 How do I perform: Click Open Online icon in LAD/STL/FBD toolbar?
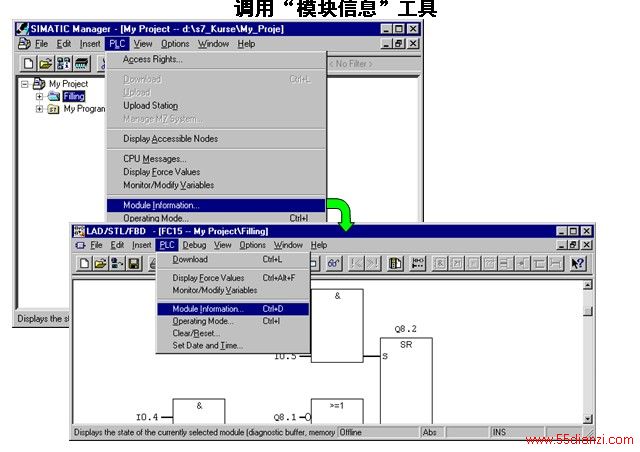pyautogui.click(x=117, y=263)
